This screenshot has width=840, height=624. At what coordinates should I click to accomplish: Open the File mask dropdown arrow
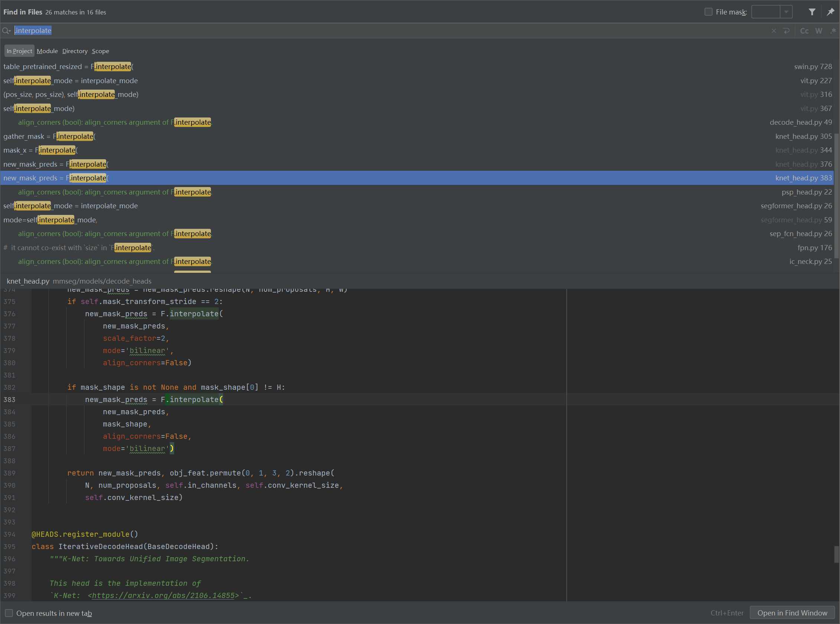click(787, 12)
